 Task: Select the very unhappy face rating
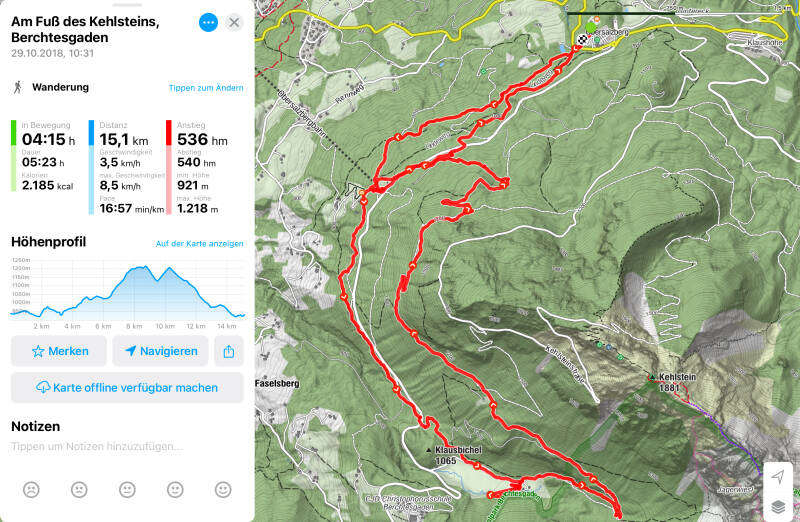pos(31,489)
